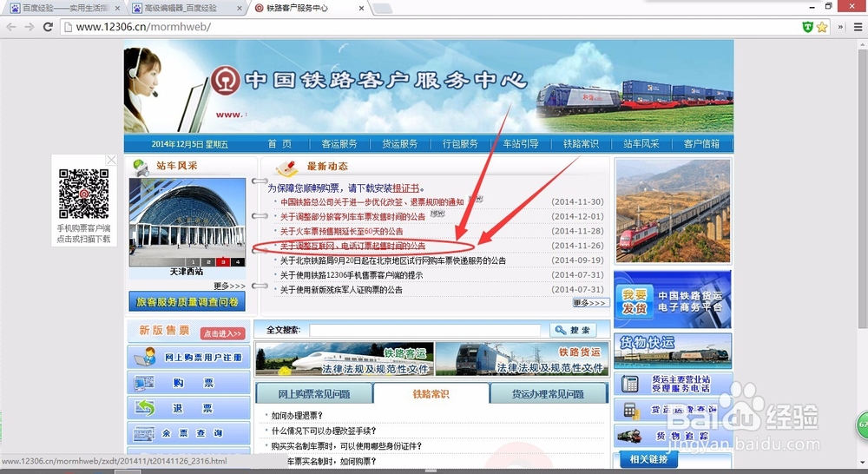
Task: Click the China Railway logo emblem
Action: coord(226,80)
